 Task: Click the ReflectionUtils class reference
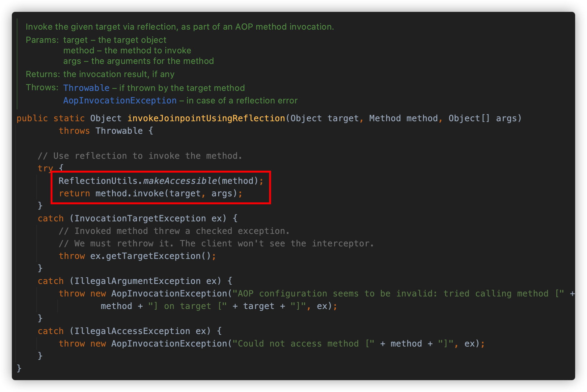98,181
